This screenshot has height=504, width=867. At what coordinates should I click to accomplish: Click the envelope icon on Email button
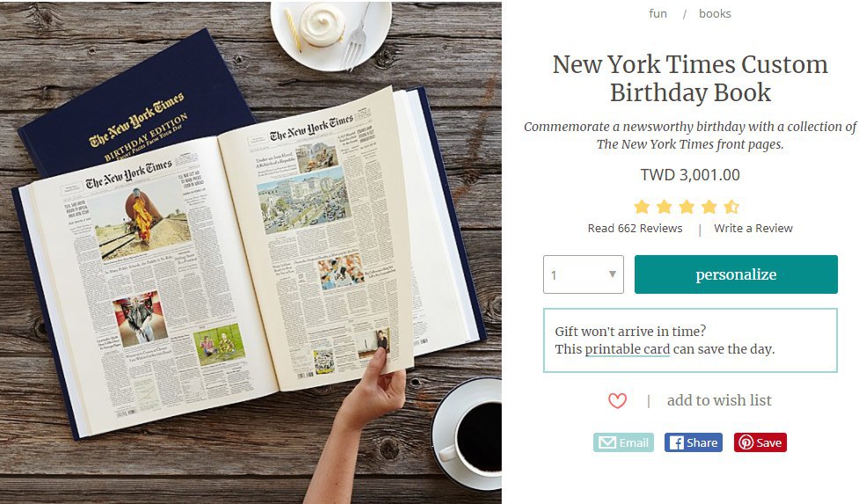(606, 442)
